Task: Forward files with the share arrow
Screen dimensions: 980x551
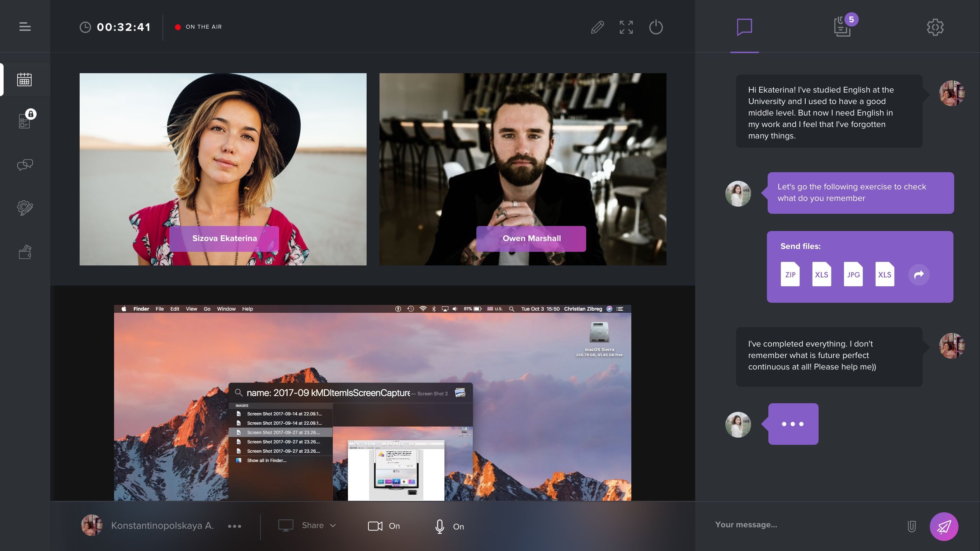Action: click(919, 274)
